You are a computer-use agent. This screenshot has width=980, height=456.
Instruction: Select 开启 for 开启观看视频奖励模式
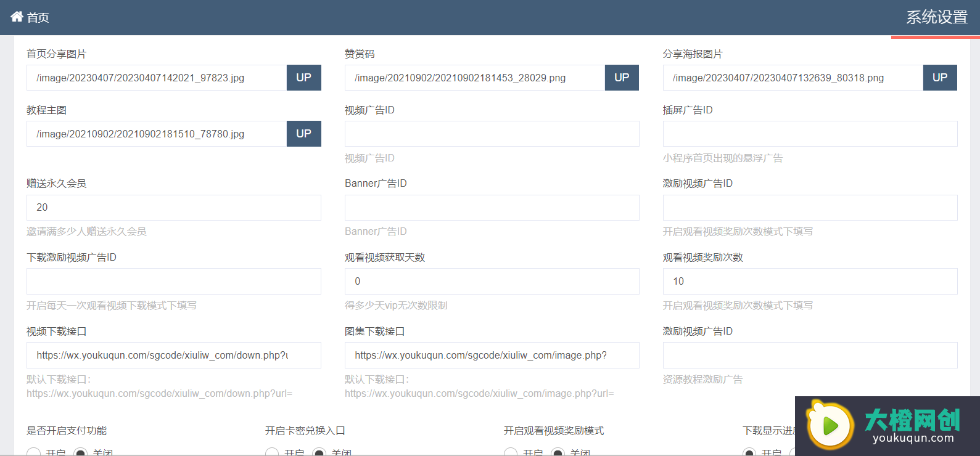511,452
